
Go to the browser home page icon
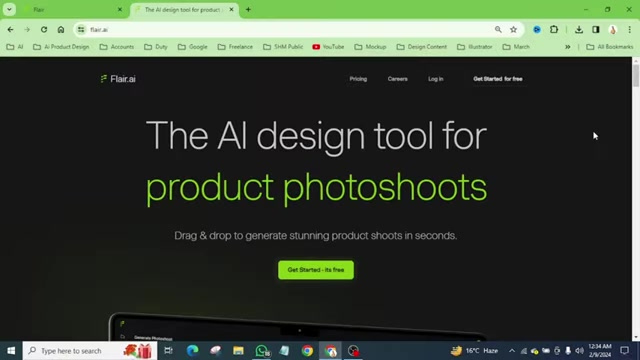click(61, 29)
